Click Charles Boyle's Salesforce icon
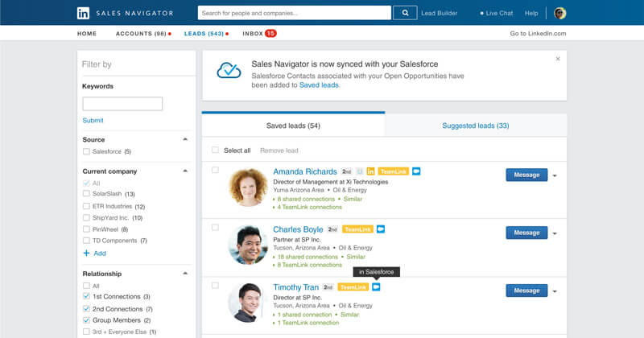The image size is (644, 338). point(381,229)
